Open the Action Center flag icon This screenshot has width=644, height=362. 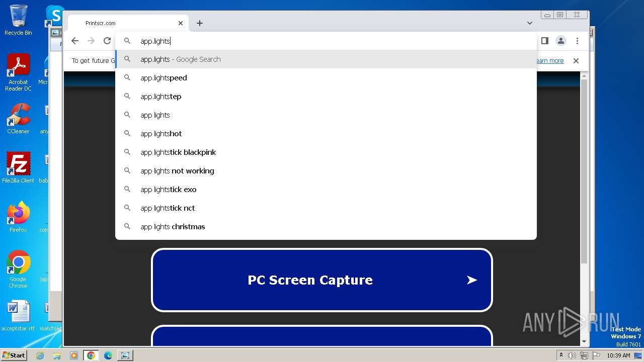tap(596, 355)
